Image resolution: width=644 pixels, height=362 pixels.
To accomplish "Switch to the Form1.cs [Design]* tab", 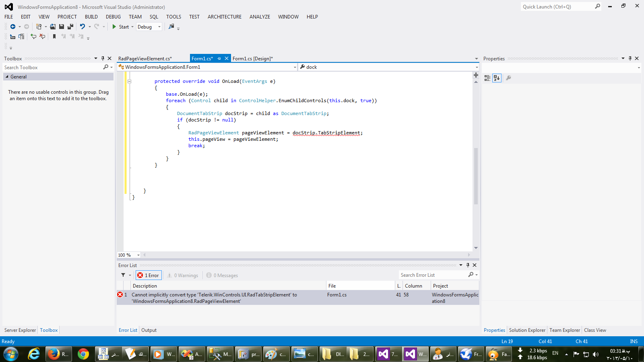I will tap(252, 59).
